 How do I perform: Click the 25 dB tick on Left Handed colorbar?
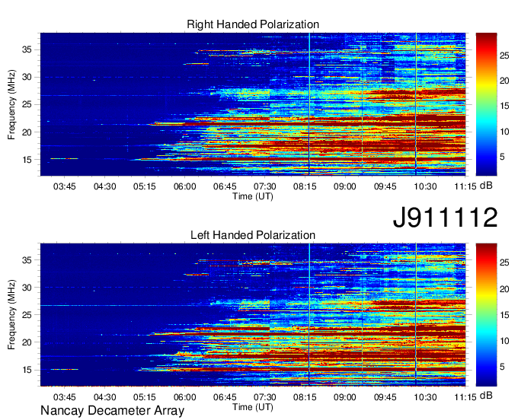(504, 263)
